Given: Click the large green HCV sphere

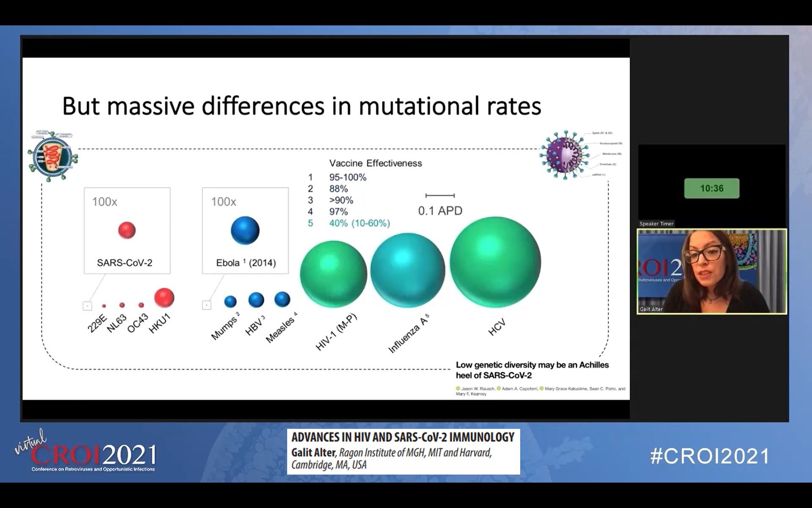Looking at the screenshot, I should click(x=495, y=262).
